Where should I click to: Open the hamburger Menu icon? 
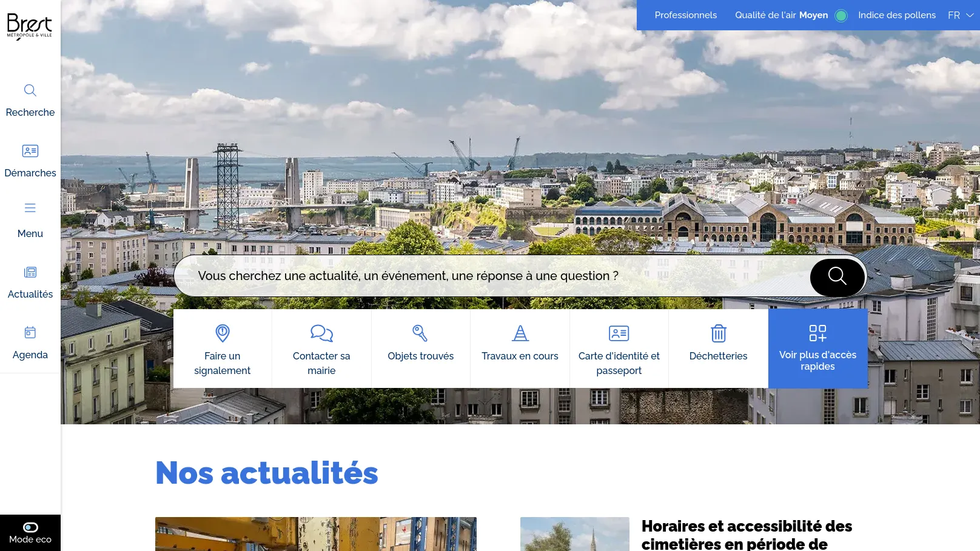pyautogui.click(x=30, y=209)
